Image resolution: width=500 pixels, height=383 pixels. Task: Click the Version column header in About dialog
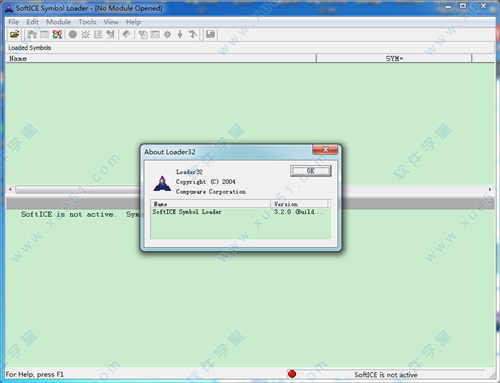pos(299,204)
